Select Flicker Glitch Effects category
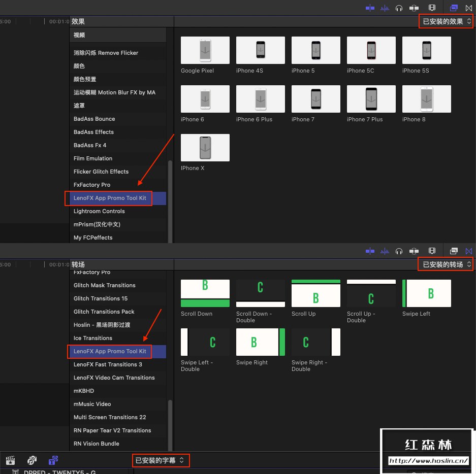This screenshot has height=474, width=476. pyautogui.click(x=118, y=172)
